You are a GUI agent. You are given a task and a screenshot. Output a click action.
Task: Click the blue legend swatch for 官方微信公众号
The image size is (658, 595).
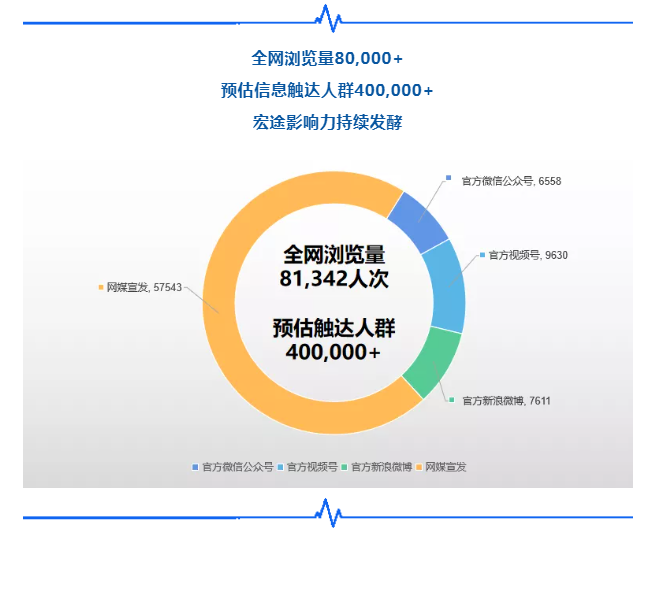(x=195, y=467)
